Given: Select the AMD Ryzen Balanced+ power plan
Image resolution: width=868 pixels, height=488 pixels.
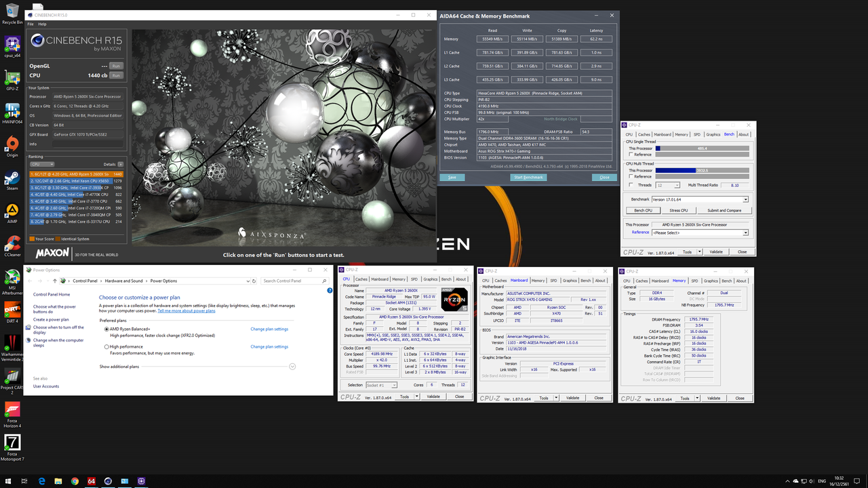Looking at the screenshot, I should [x=106, y=329].
